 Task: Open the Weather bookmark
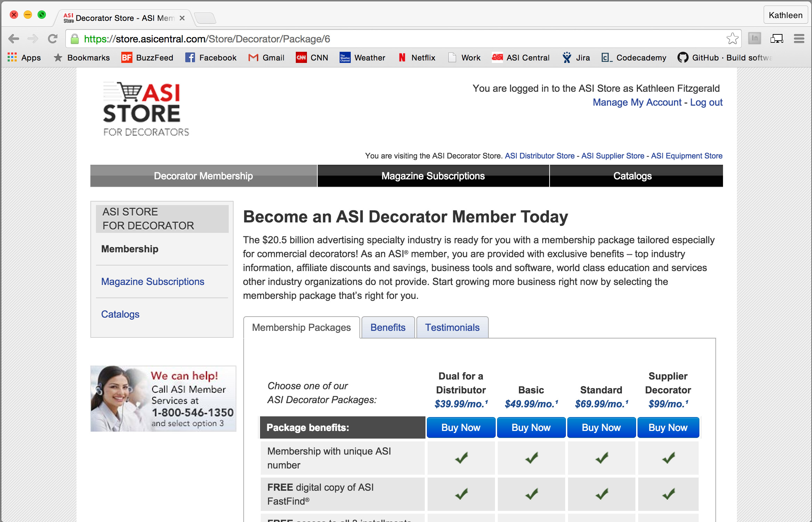click(363, 58)
